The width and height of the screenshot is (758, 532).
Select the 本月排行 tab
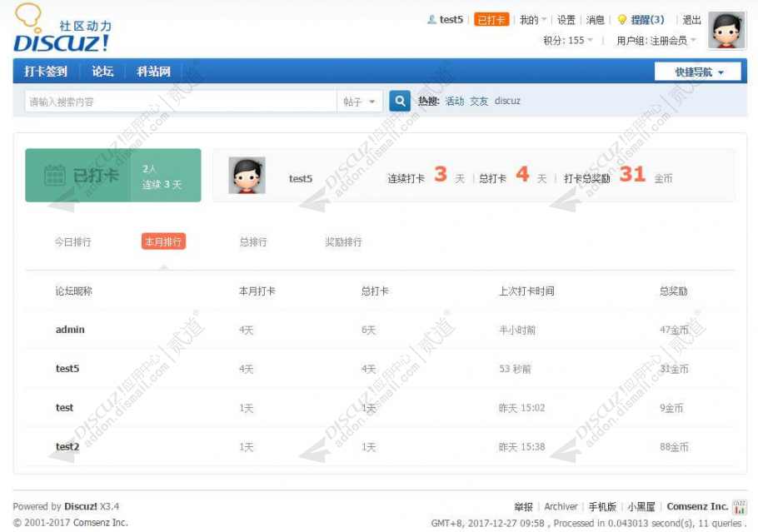[x=163, y=241]
